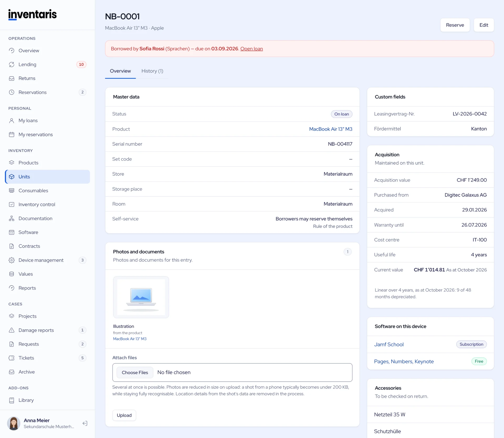504x438 pixels.
Task: Click the Returns inbox icon
Action: (12, 78)
